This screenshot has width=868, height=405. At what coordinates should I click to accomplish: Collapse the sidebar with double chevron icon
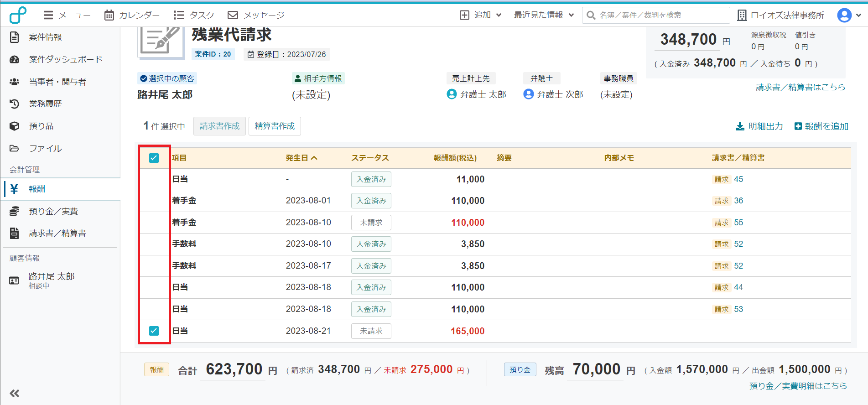click(x=15, y=393)
